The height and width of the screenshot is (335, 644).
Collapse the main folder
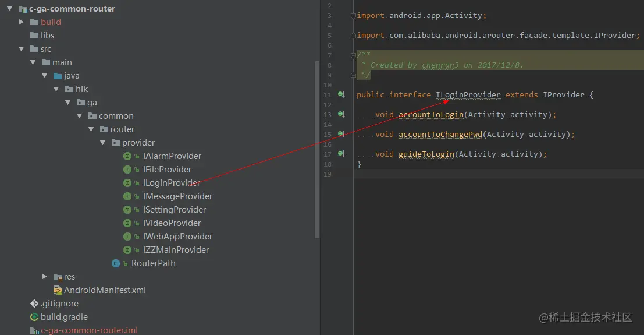(33, 62)
